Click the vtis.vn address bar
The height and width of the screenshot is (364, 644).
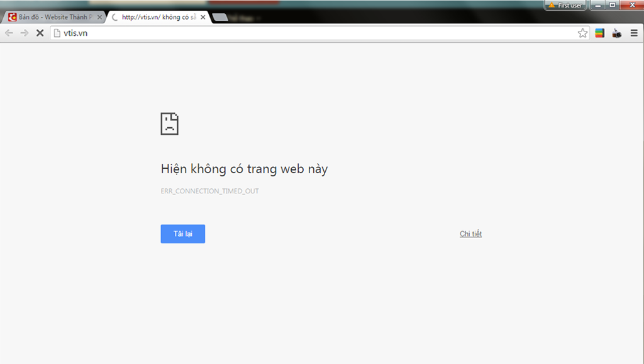pos(319,33)
